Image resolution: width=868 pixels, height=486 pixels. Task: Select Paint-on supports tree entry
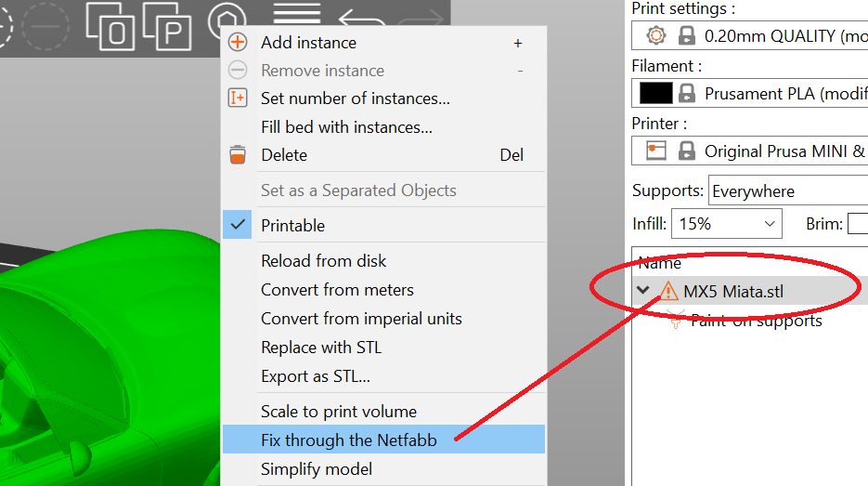[x=756, y=321]
